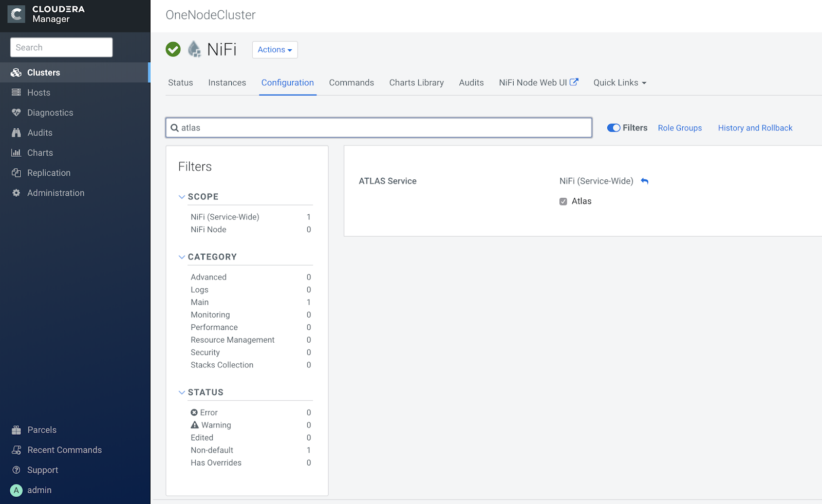Collapse the SCOPE filter section
Image resolution: width=822 pixels, height=504 pixels.
click(182, 197)
